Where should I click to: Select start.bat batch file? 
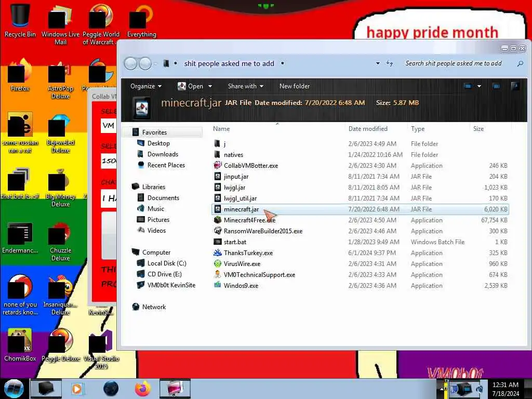click(x=235, y=242)
